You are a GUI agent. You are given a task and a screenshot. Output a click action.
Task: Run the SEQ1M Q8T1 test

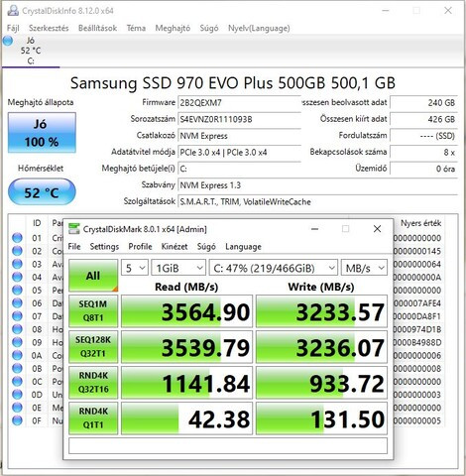pyautogui.click(x=93, y=311)
